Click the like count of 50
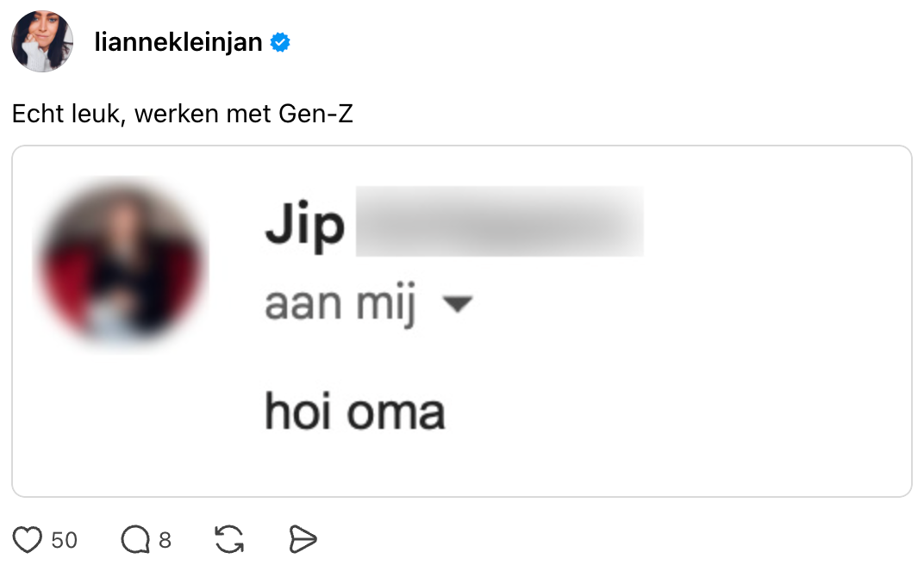924x565 pixels. (65, 540)
